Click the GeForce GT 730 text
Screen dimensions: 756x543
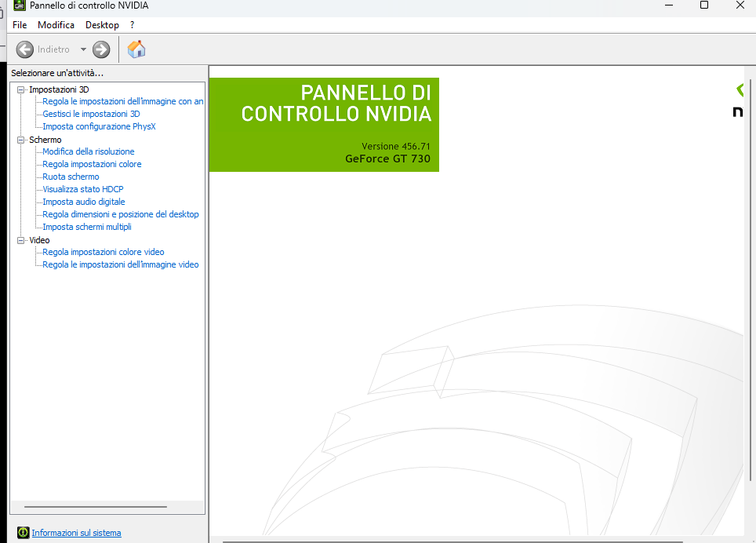pos(387,159)
